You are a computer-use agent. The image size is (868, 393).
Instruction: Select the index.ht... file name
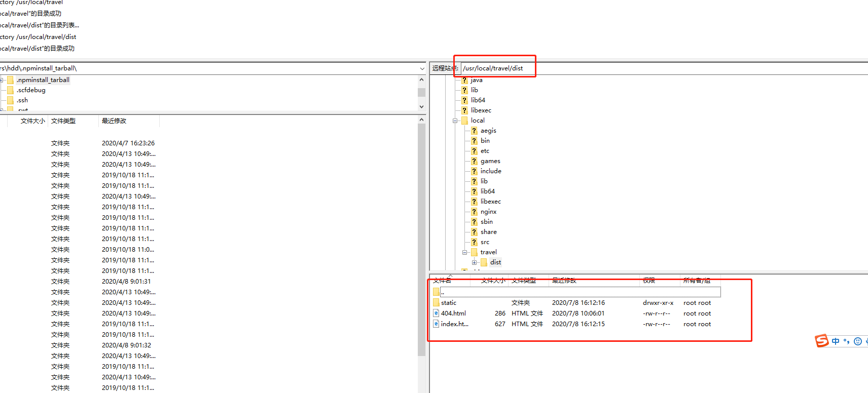pyautogui.click(x=455, y=324)
